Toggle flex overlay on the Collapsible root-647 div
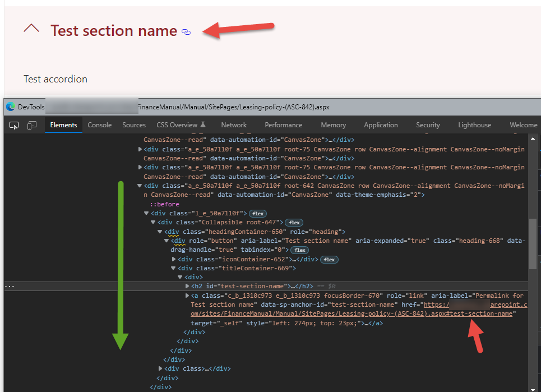 click(x=294, y=223)
